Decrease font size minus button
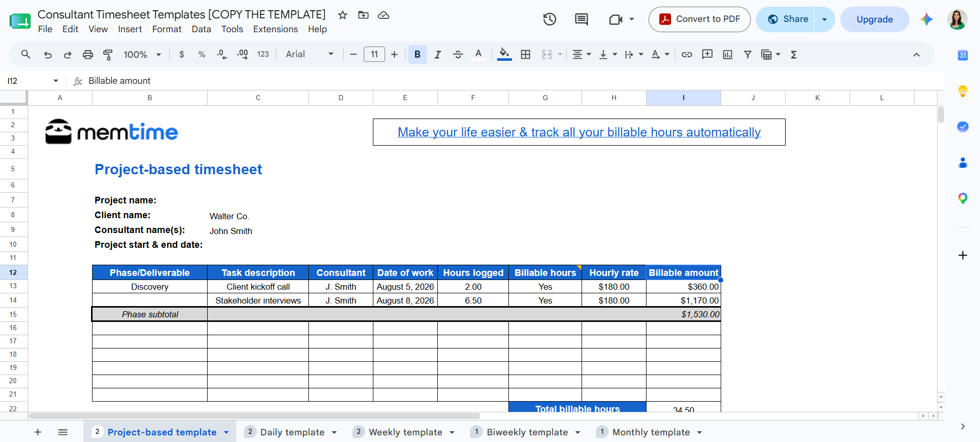 [x=353, y=54]
